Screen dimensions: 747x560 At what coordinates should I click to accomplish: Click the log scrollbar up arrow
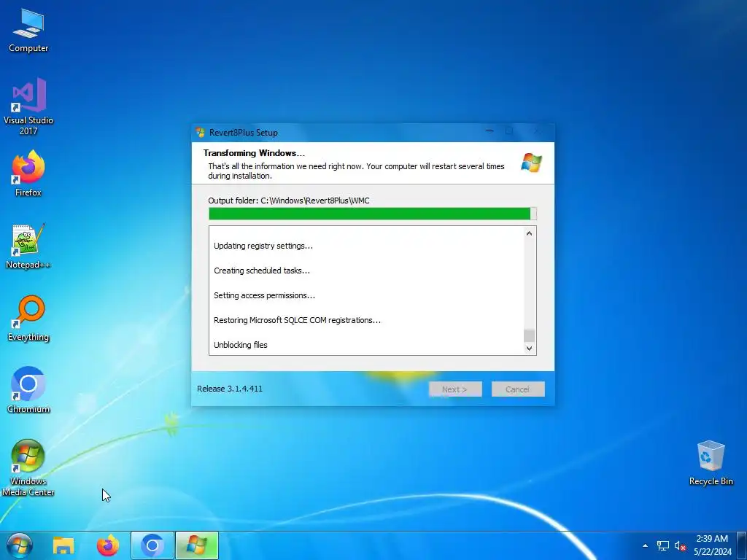tap(529, 233)
